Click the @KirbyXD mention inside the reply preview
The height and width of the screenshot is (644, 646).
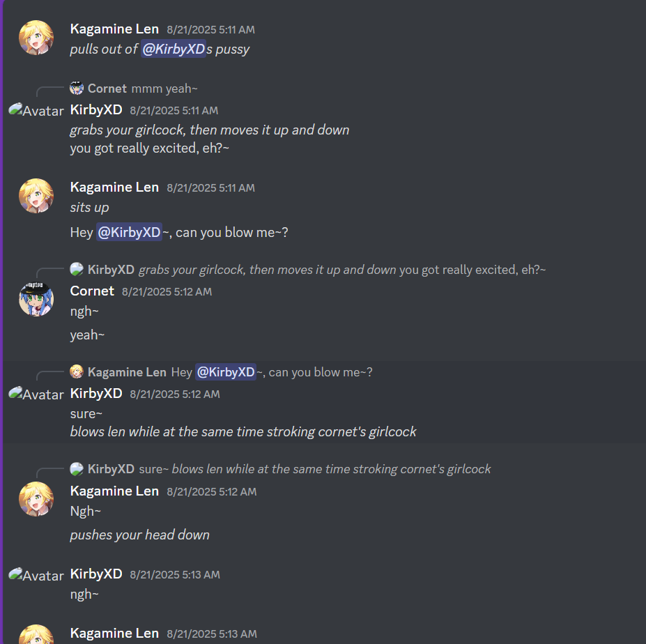coord(226,372)
